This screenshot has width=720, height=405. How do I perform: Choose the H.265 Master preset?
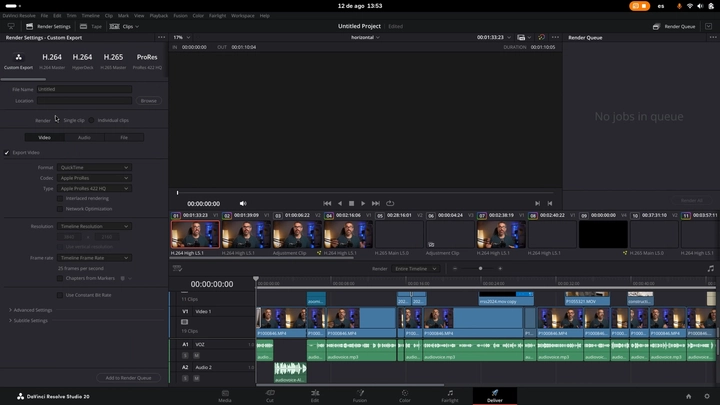tap(113, 61)
